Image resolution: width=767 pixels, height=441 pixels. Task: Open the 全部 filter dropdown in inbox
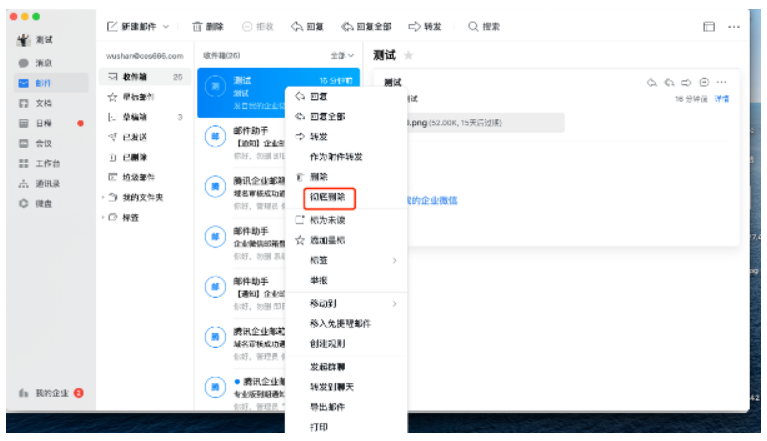[341, 55]
